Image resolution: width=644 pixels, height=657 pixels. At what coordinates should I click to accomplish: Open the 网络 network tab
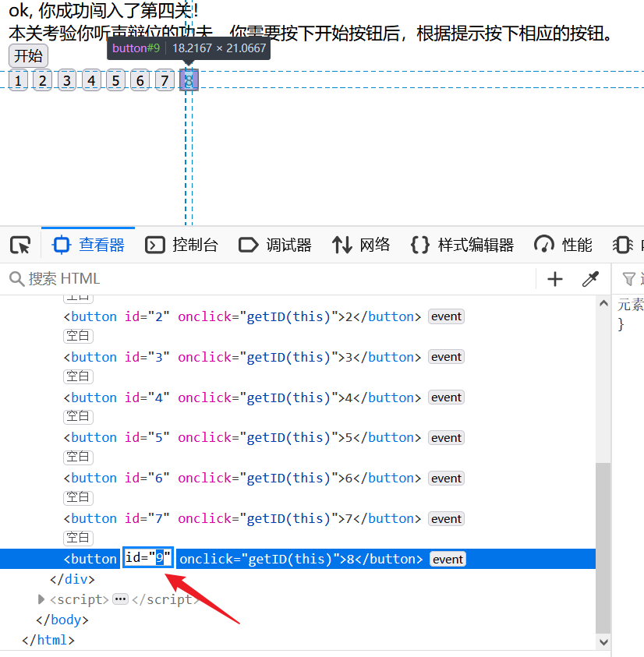click(x=360, y=245)
